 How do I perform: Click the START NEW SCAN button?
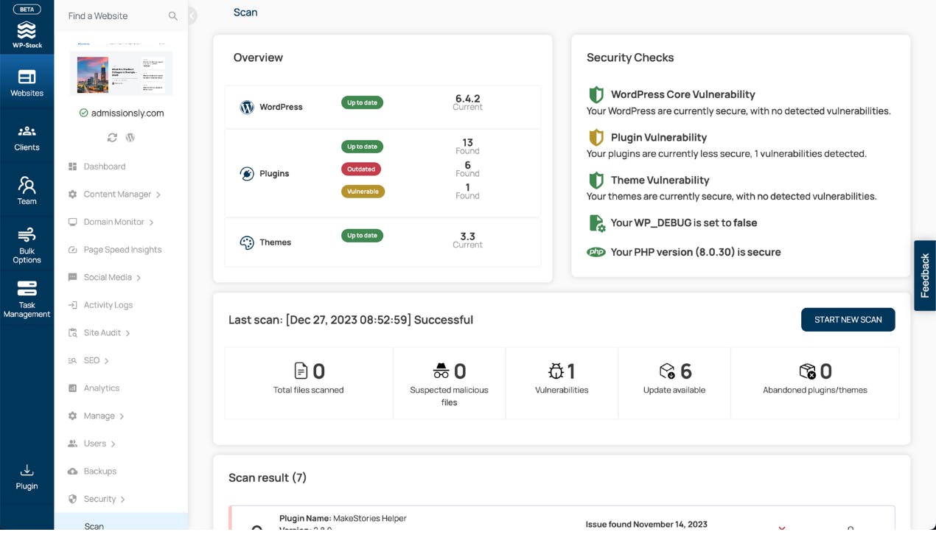[x=848, y=320]
